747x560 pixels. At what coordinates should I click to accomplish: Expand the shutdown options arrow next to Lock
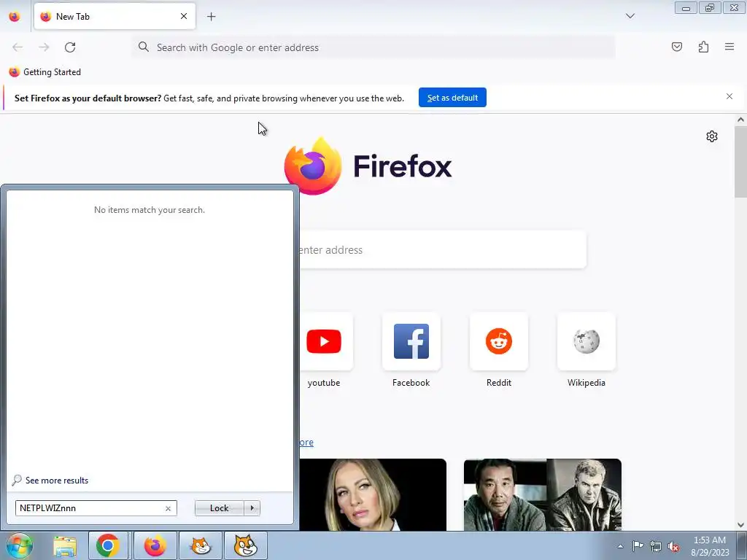point(252,508)
